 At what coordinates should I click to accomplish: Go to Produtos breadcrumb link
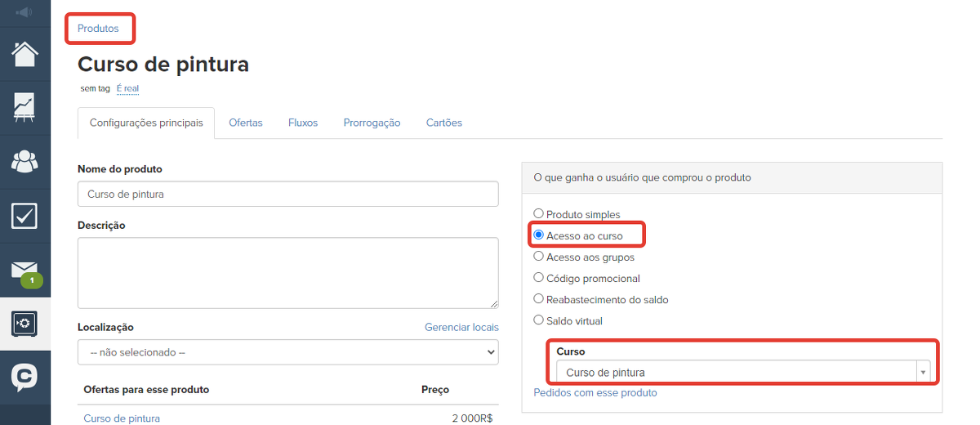click(x=98, y=29)
